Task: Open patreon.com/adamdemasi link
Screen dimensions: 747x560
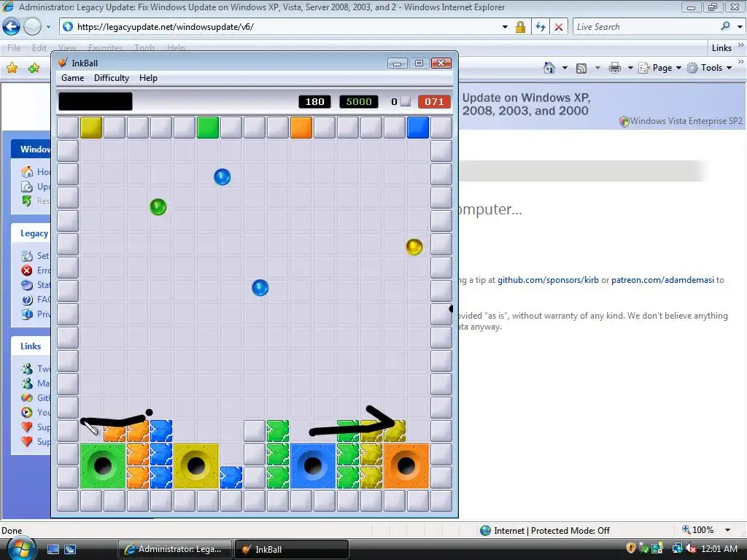Action: (662, 280)
